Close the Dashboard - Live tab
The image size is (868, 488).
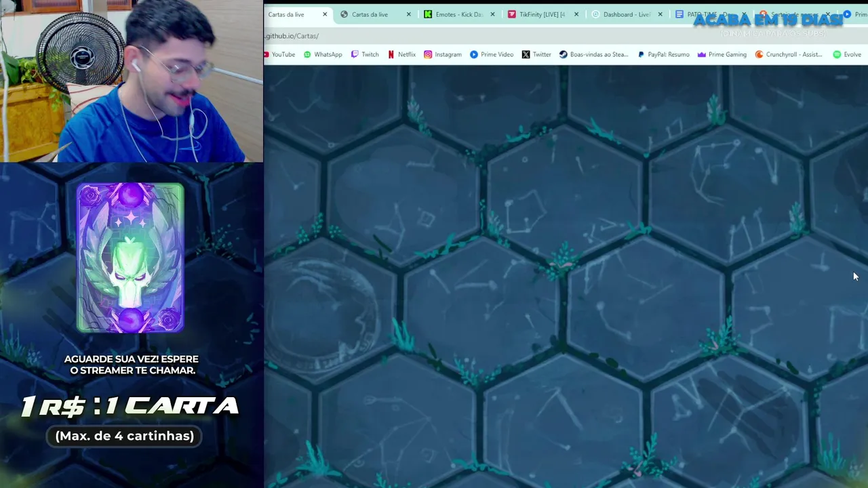point(660,14)
